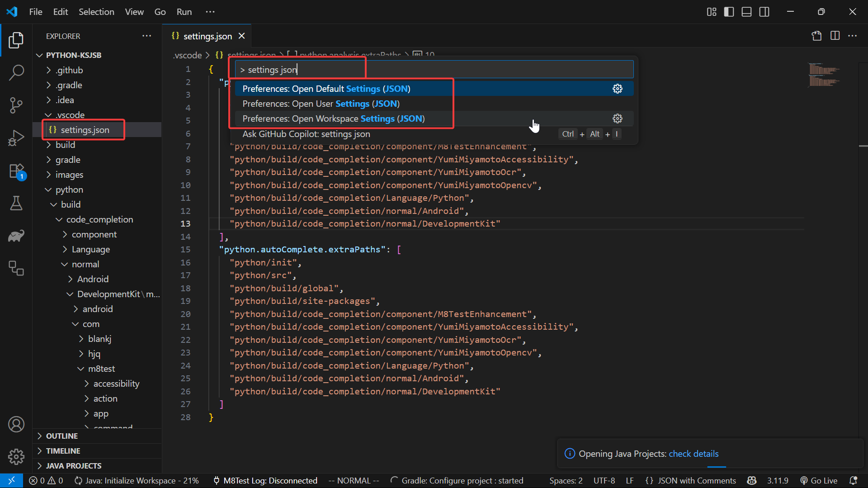This screenshot has width=868, height=488.
Task: Open the Gradle elephant view
Action: point(16,236)
